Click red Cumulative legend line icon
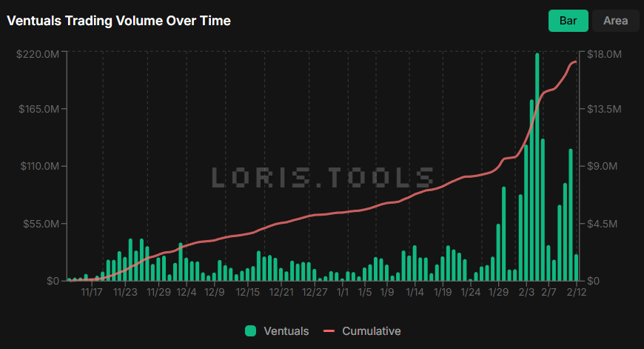 (x=329, y=331)
